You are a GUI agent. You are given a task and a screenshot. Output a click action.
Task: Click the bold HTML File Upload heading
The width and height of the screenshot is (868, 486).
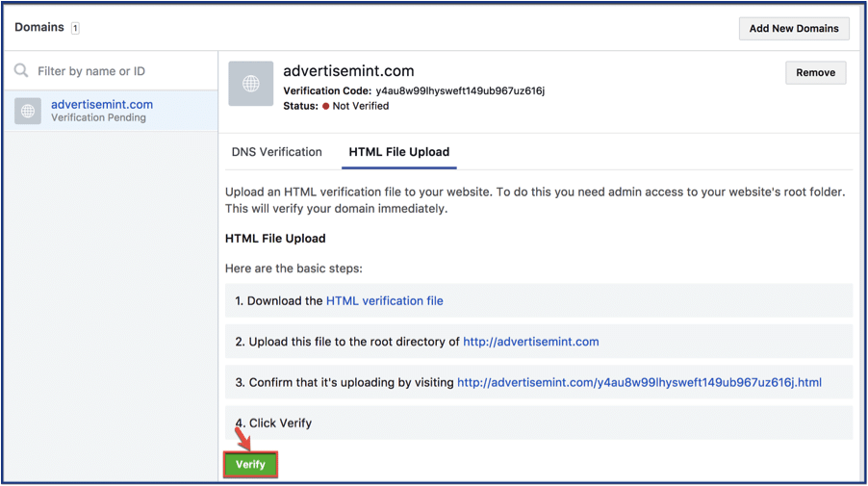275,239
